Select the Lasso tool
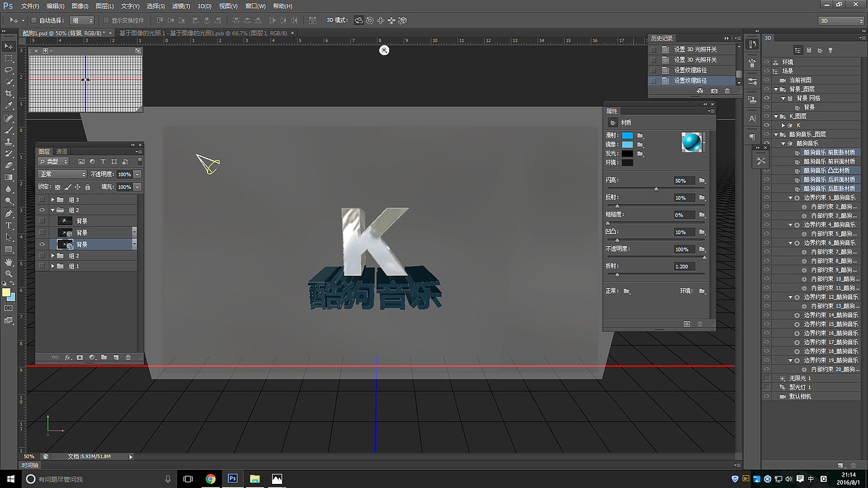868x488 pixels. pos(9,70)
